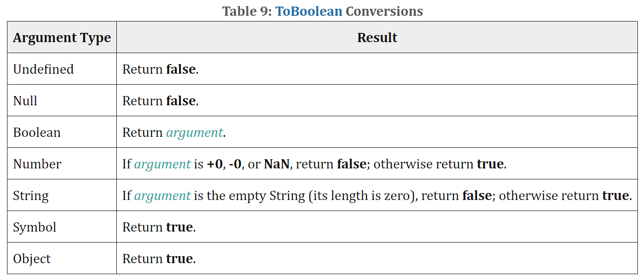Click the Boolean type cell
Image resolution: width=644 pixels, height=275 pixels.
coord(62,132)
